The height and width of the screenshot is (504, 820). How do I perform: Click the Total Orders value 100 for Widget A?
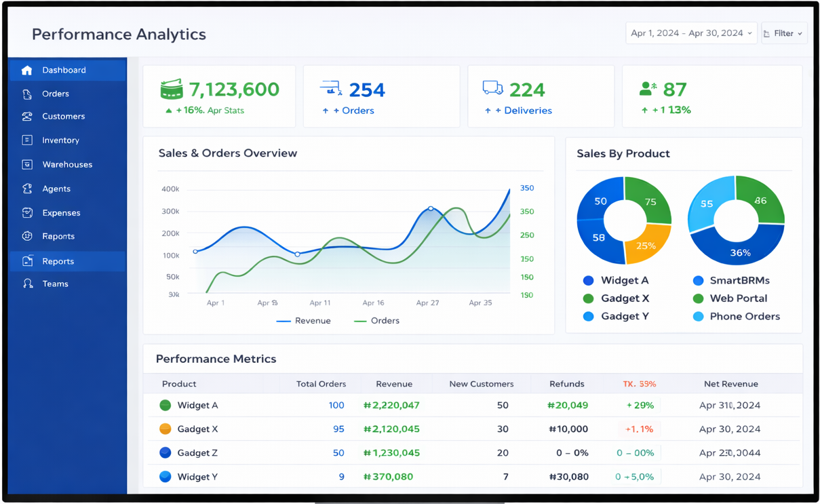pyautogui.click(x=336, y=406)
